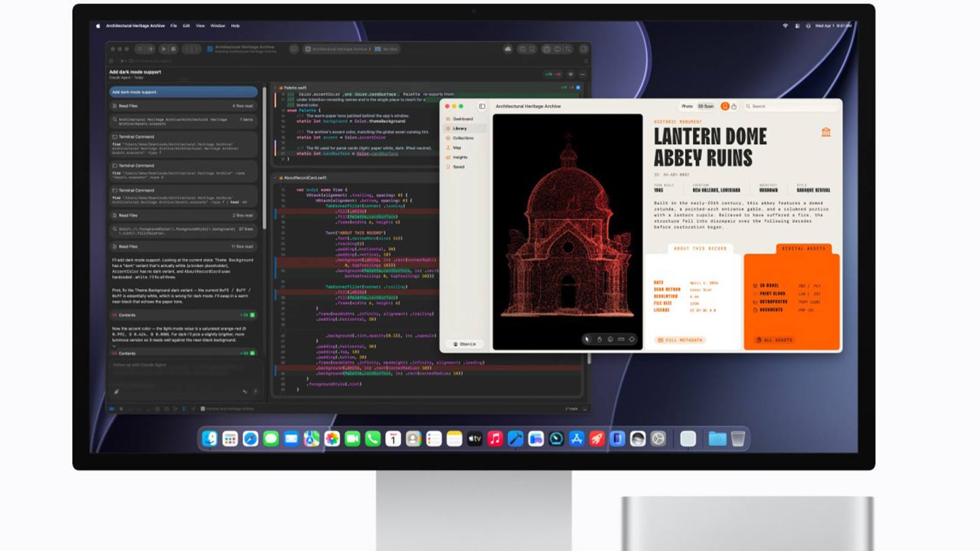Select the ruler measure tool in viewer

click(621, 339)
